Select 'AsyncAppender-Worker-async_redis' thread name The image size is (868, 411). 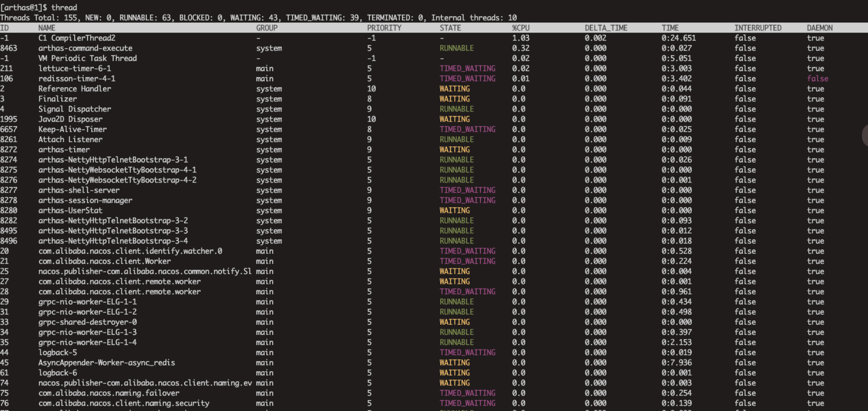(107, 362)
